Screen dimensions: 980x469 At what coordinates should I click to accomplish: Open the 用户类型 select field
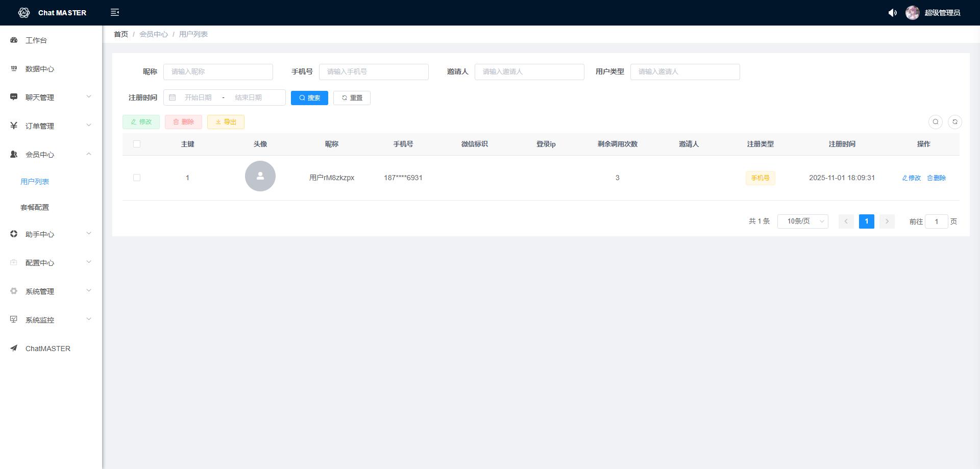point(685,72)
